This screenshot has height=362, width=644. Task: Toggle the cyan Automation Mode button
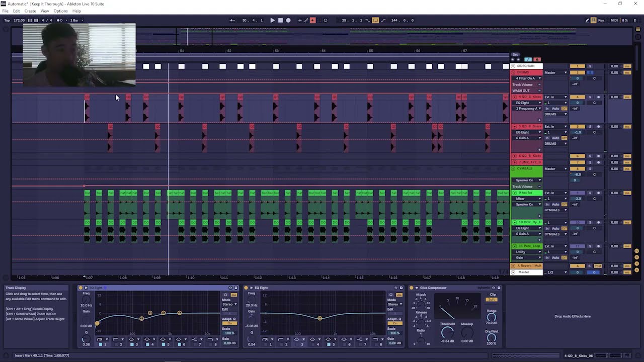coord(528,59)
